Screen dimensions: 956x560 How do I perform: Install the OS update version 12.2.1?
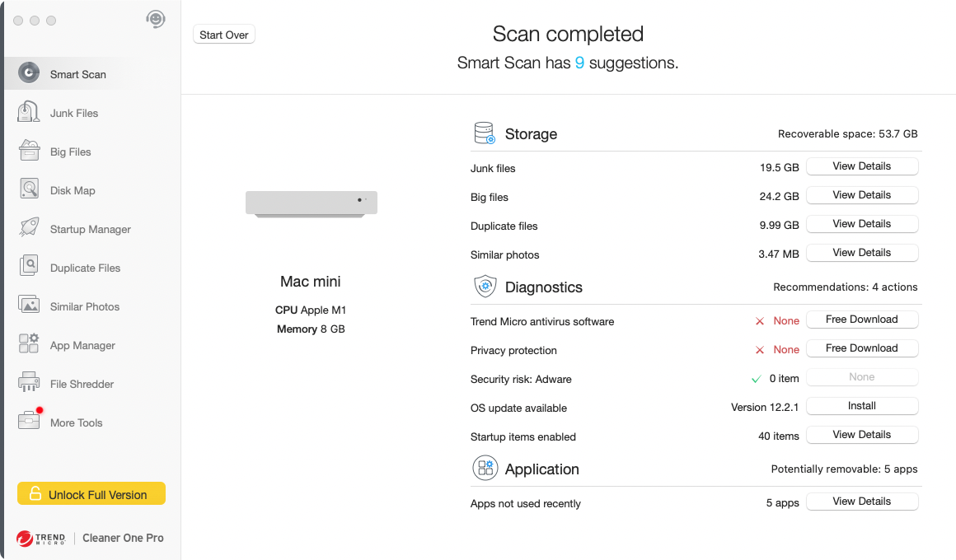pos(861,406)
